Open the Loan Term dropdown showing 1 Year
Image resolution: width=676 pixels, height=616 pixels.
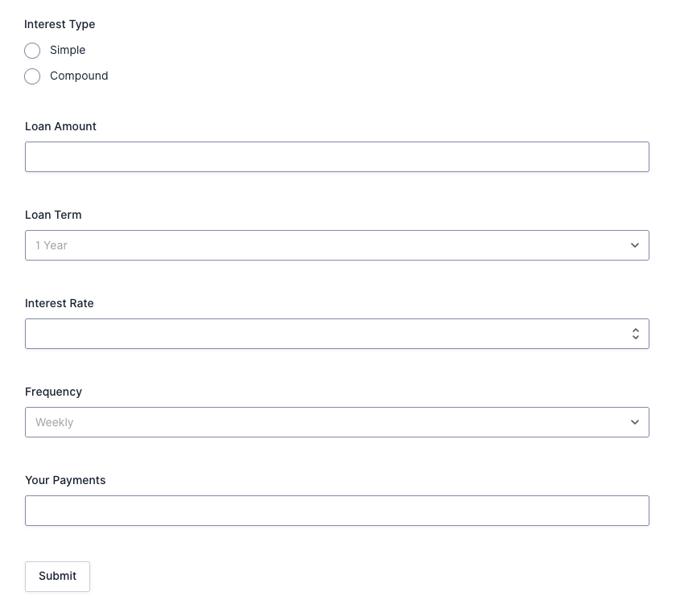[x=322, y=245]
